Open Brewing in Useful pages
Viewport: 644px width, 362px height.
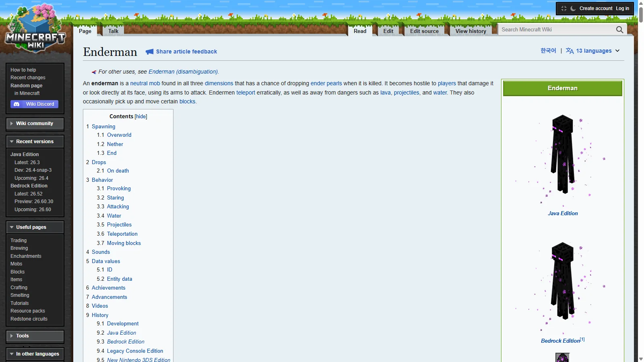[x=19, y=248]
